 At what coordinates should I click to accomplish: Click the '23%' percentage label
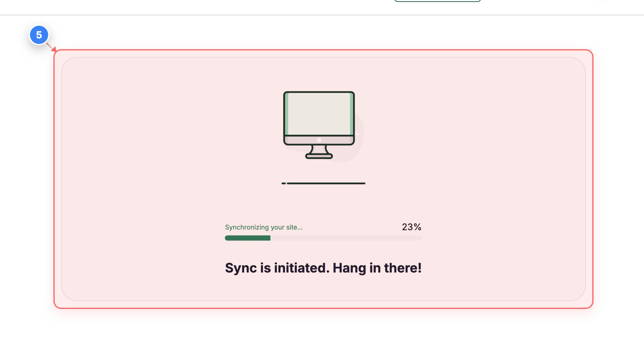click(x=411, y=227)
